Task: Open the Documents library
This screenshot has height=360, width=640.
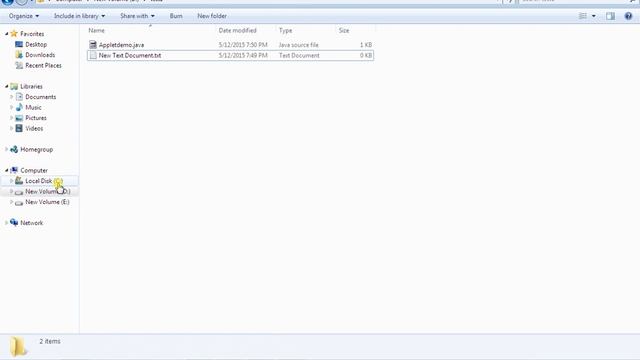Action: click(x=40, y=97)
